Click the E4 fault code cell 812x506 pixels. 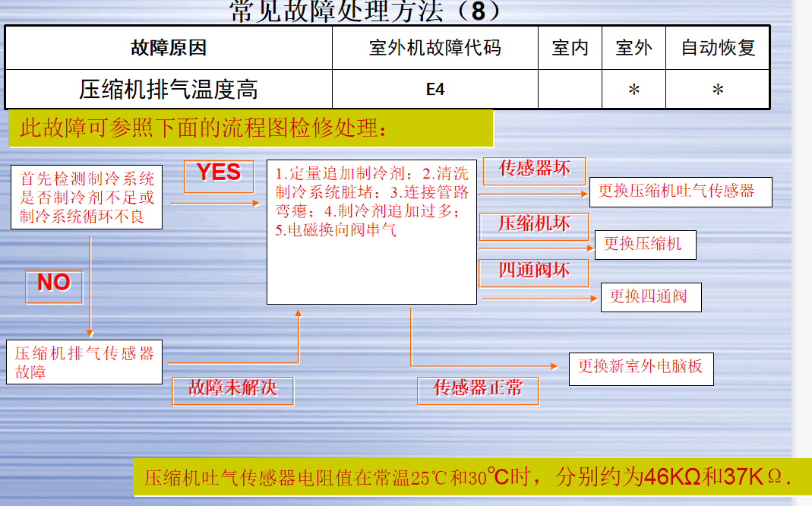(435, 89)
